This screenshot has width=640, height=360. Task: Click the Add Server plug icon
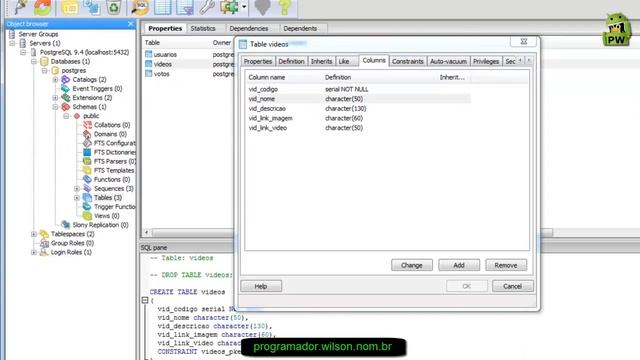point(20,7)
